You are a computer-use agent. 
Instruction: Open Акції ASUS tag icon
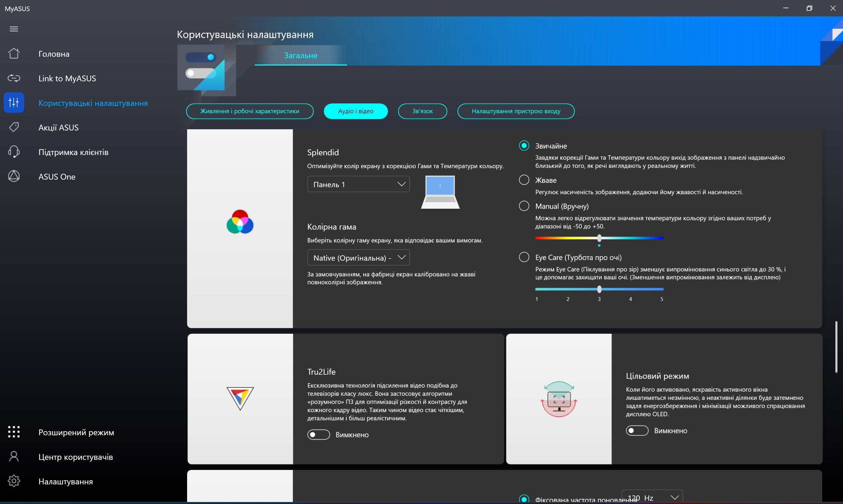coord(14,127)
